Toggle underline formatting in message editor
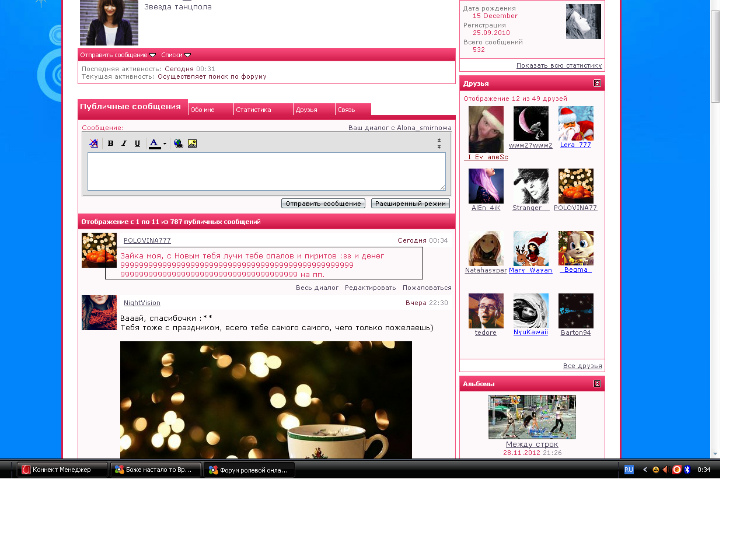Screen dimensions: 747x560 (137, 143)
